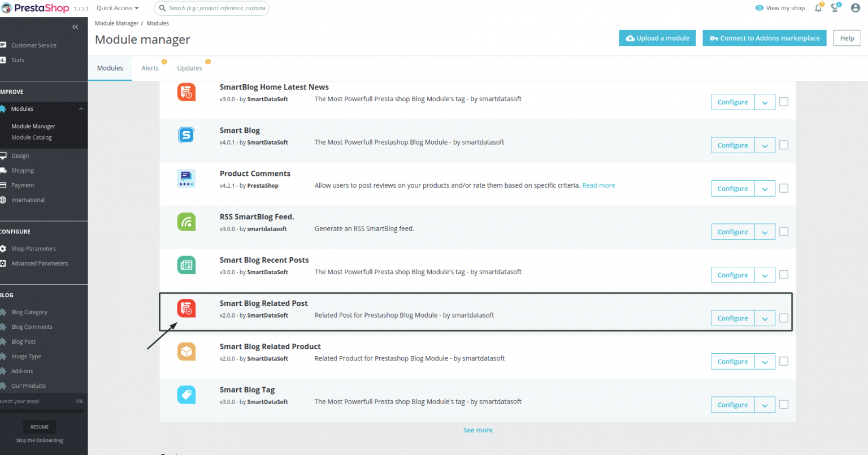This screenshot has width=868, height=455.
Task: Tick the Product Comments checkbox
Action: [784, 188]
